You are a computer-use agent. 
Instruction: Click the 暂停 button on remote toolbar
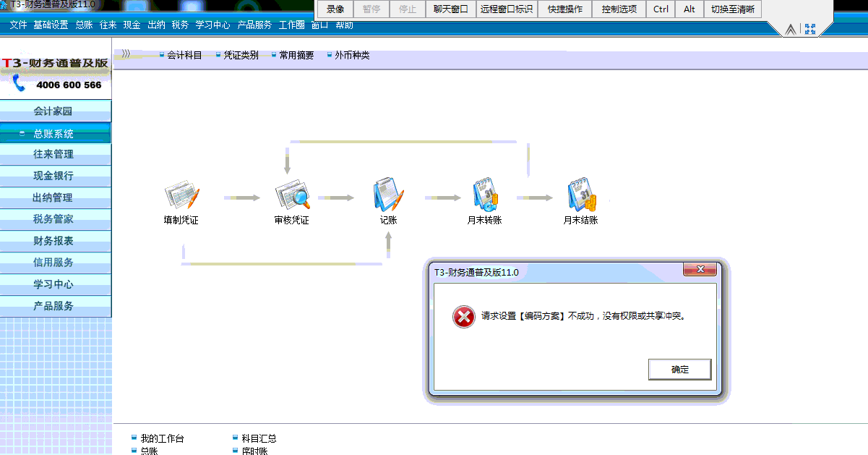(371, 9)
